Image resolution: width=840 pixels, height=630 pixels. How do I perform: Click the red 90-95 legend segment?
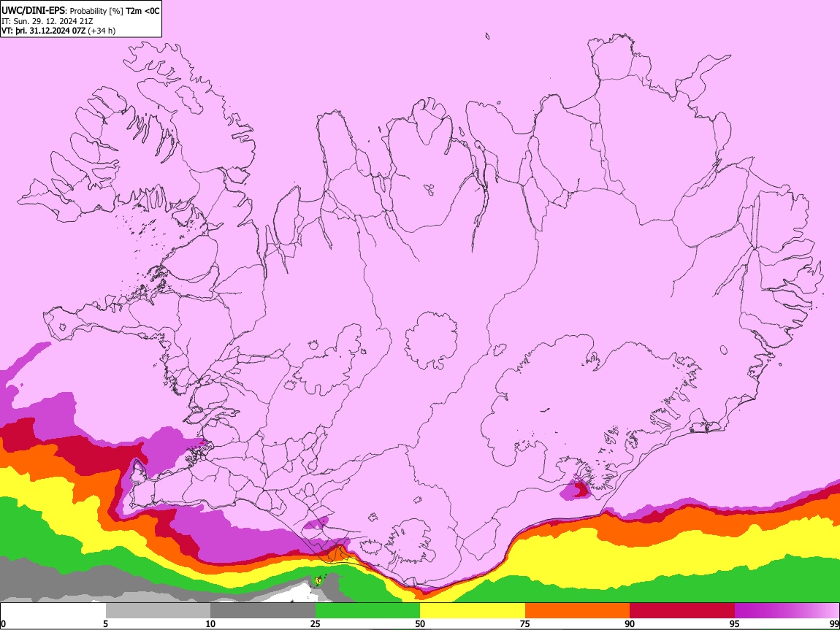click(682, 611)
